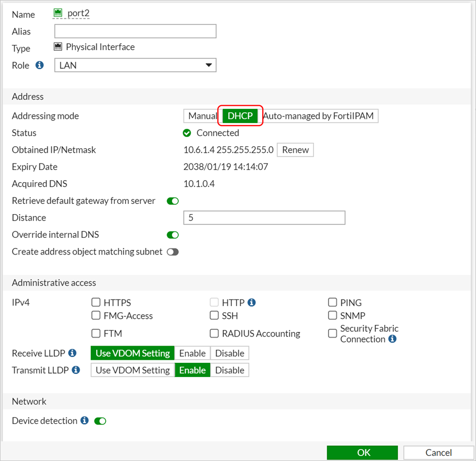Select DHCP addressing mode
Image resolution: width=476 pixels, height=461 pixels.
point(240,116)
